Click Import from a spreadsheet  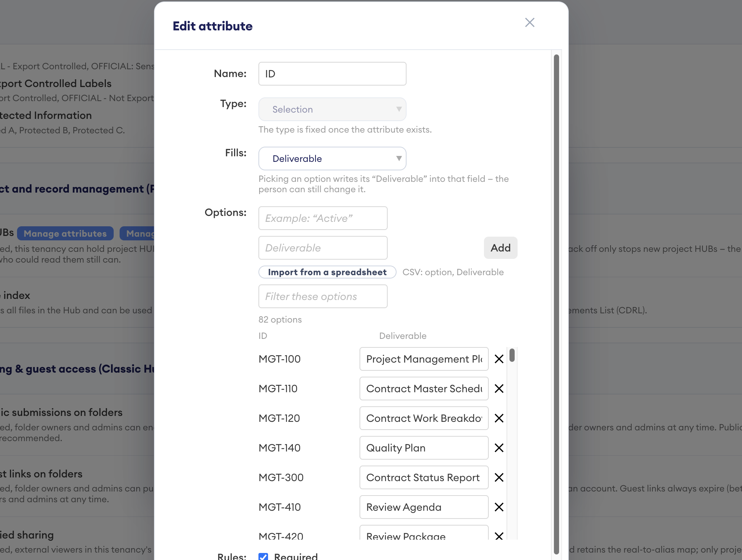click(327, 272)
